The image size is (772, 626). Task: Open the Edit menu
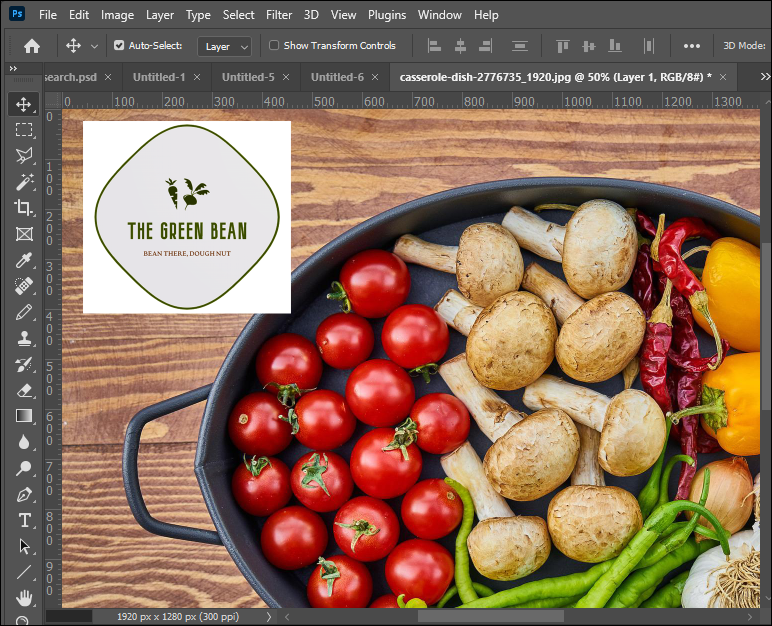(79, 15)
